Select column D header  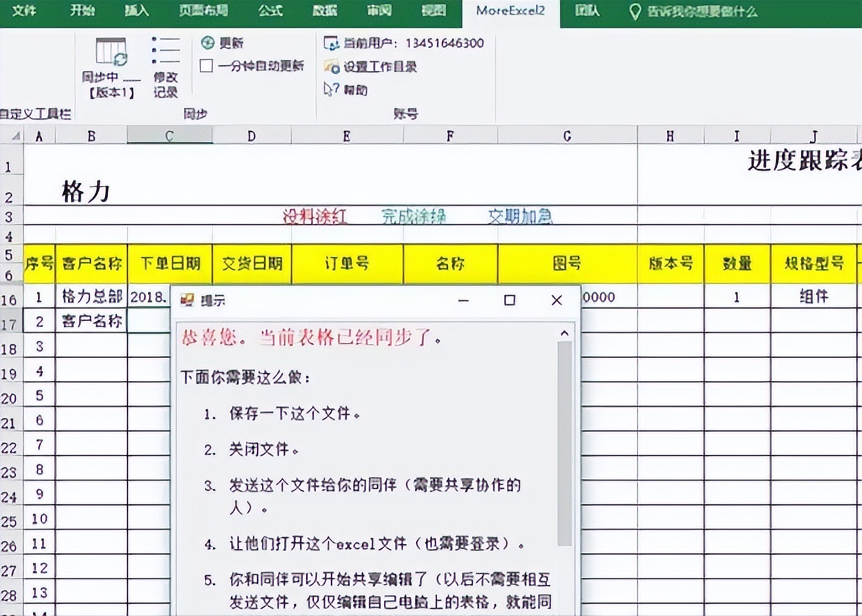pos(251,135)
